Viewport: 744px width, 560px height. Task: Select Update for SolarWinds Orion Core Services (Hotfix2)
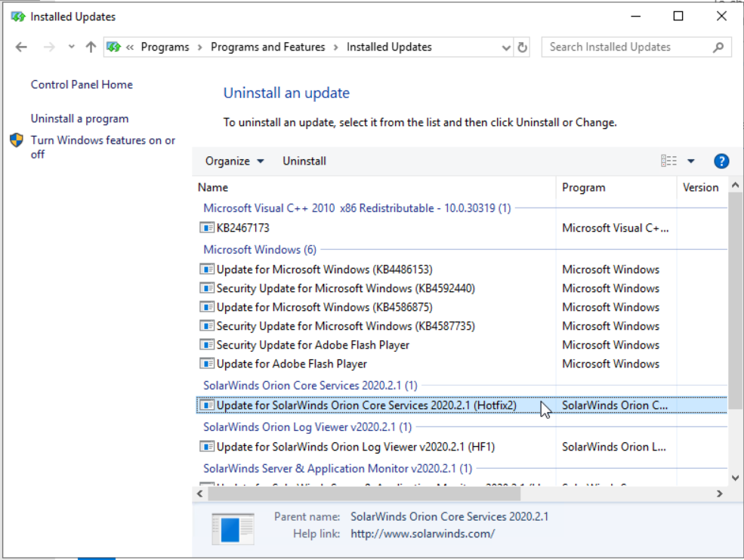[366, 405]
